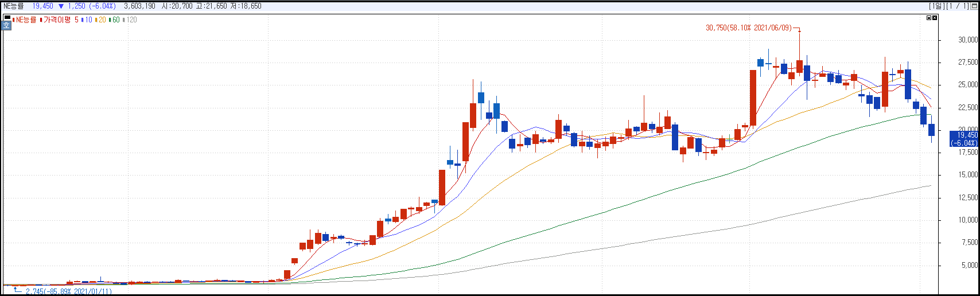Click the down arrow change 1,250 (-6.04%)
The height and width of the screenshot is (296, 980).
click(x=87, y=6)
